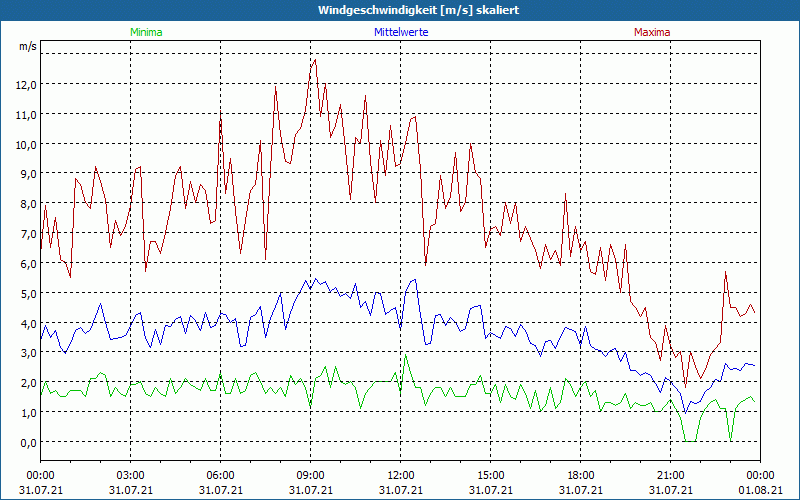
Task: Click the 03:00 time label on the x-axis
Action: [x=131, y=476]
